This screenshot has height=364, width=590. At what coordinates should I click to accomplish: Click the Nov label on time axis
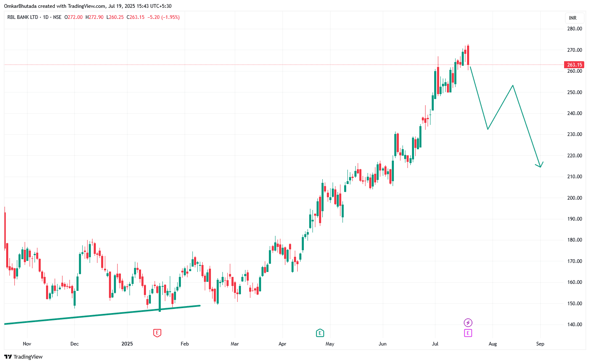coord(27,344)
